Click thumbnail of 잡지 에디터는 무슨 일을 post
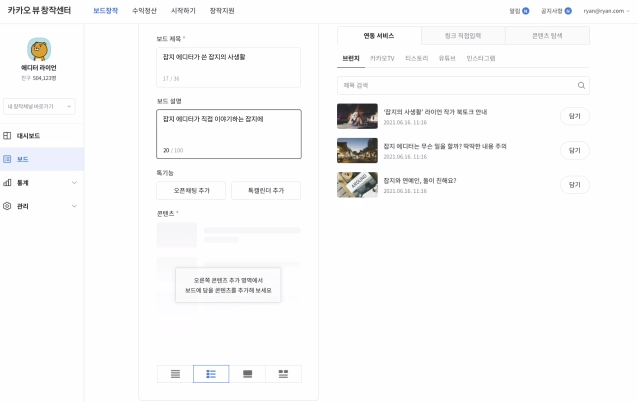638x402 pixels. point(357,150)
